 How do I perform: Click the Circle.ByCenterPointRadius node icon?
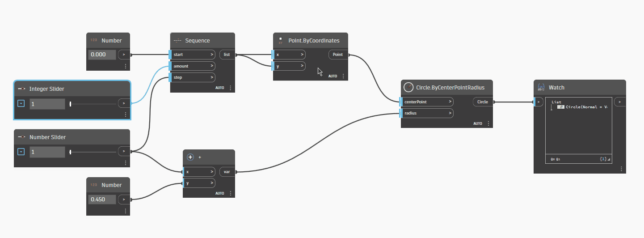click(x=408, y=88)
